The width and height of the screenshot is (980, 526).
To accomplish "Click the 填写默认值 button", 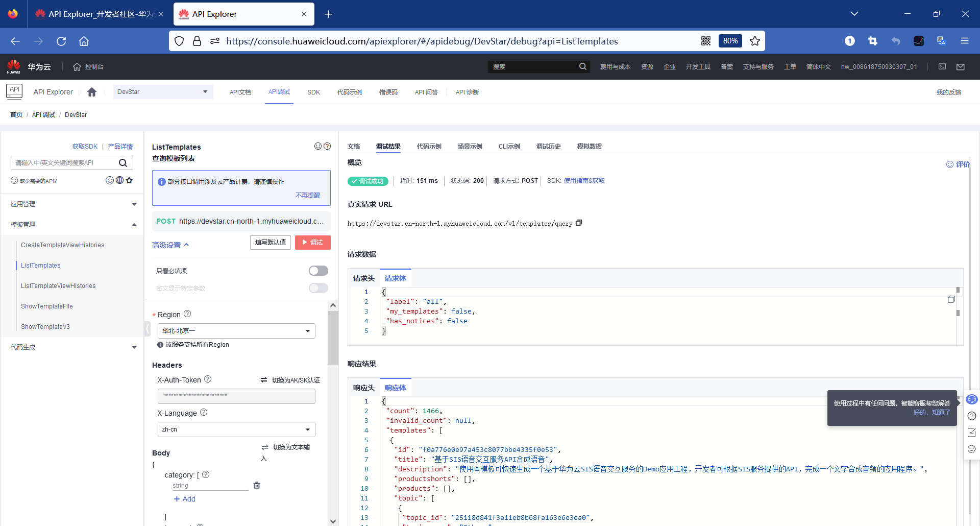I will pos(271,243).
